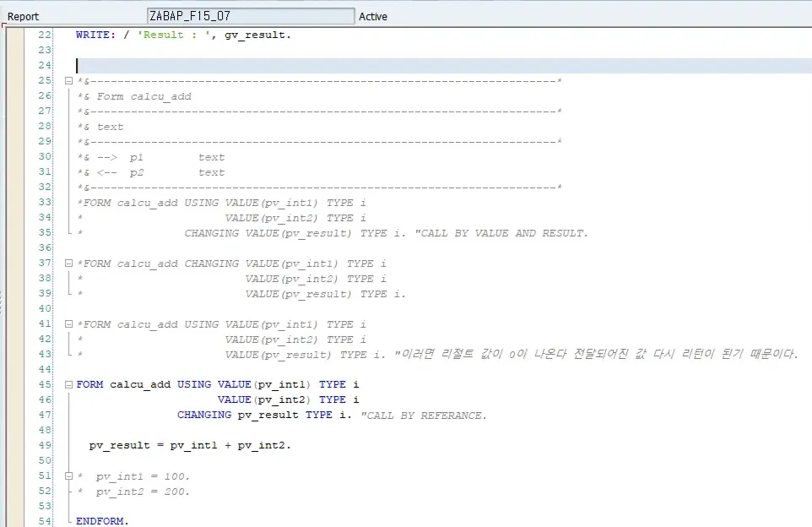Click the '--> p1 text' comment line

pos(151,157)
